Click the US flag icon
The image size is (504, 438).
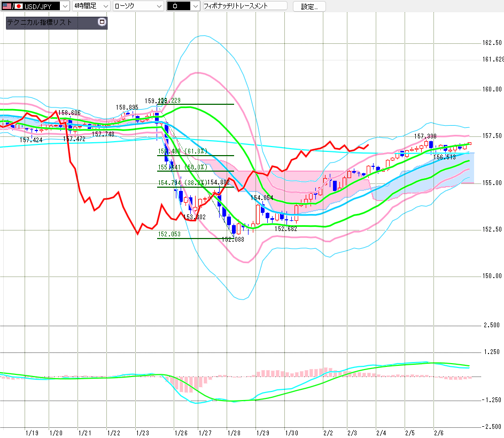[x=7, y=6]
